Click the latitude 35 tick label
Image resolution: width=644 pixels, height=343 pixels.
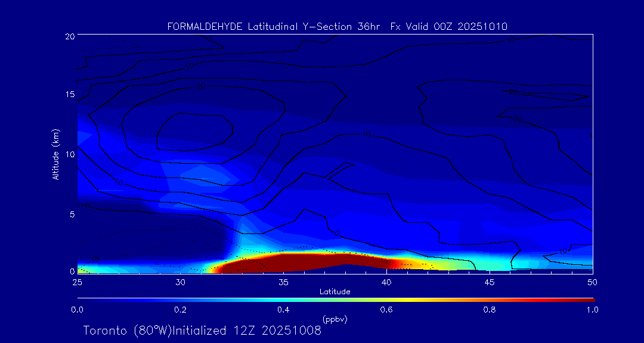click(283, 282)
